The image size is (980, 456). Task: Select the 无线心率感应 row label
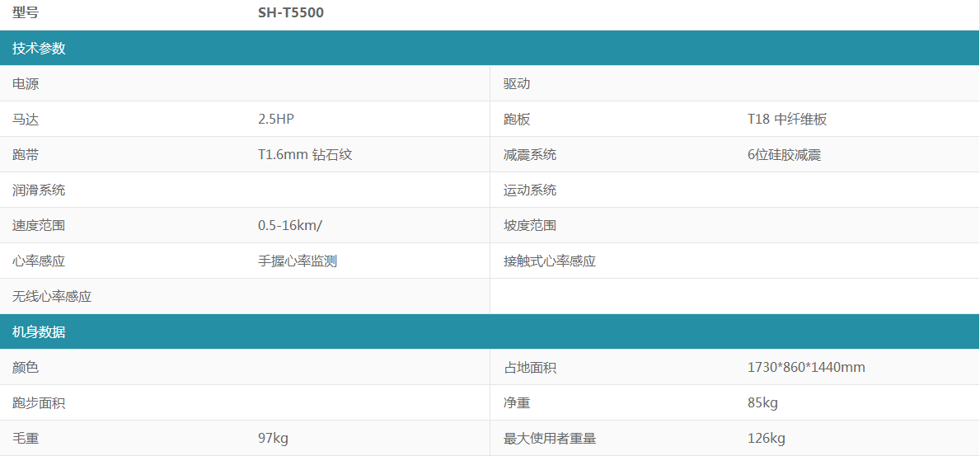(52, 297)
